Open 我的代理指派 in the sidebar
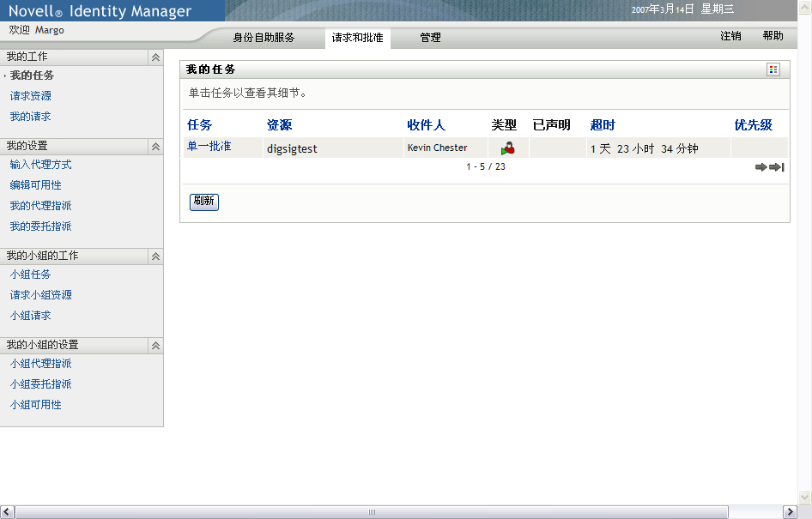The height and width of the screenshot is (519, 812). [41, 206]
